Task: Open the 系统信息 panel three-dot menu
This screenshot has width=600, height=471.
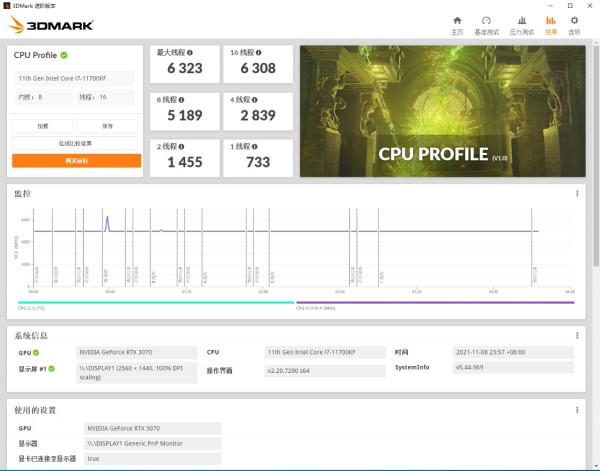Action: 577,336
